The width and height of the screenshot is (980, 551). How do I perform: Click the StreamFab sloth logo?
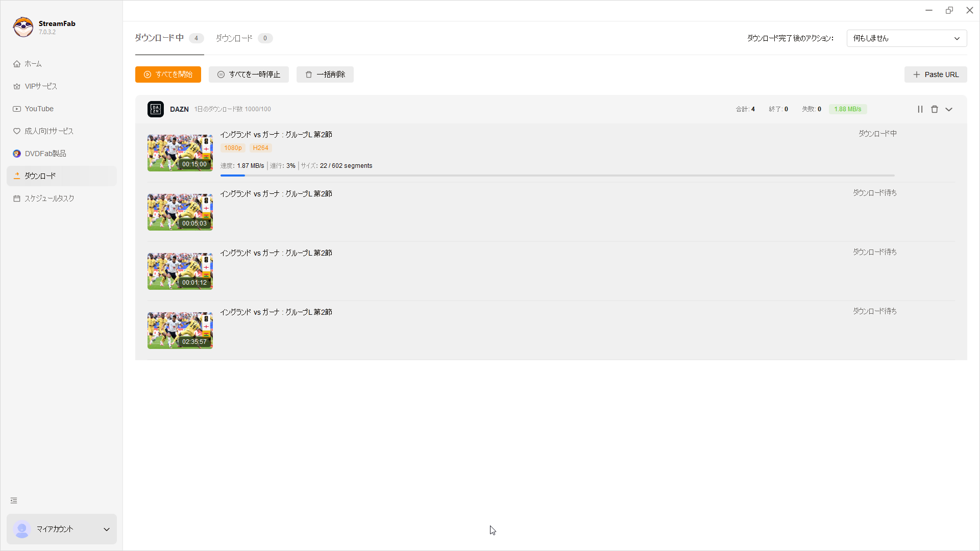coord(23,27)
